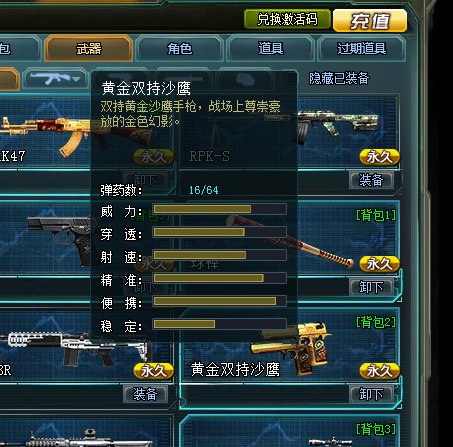This screenshot has height=447, width=453.
Task: Click the green [背包1] slot label
Action: [376, 215]
